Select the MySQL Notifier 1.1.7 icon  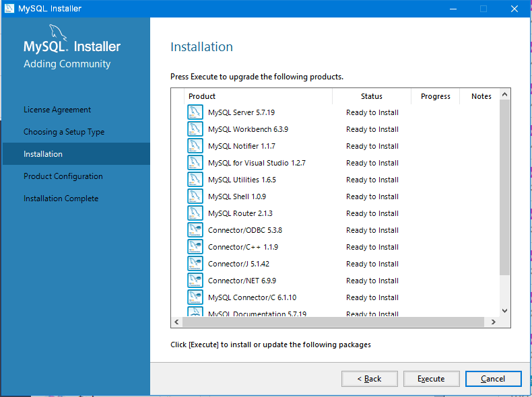(195, 146)
